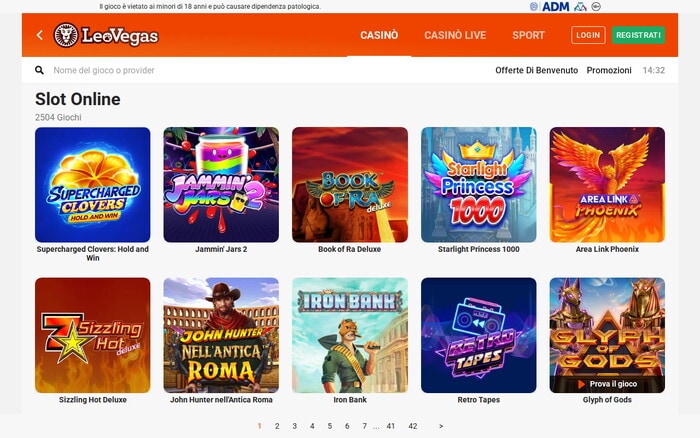
Task: Open the Jammin' Jars 2 game tile
Action: [221, 185]
